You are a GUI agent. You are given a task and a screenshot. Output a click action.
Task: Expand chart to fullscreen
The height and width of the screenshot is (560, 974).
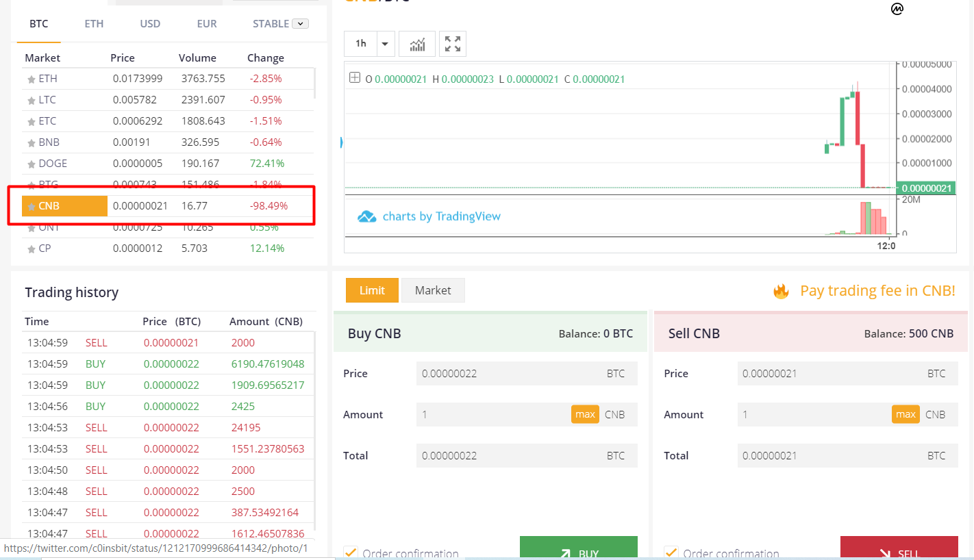pyautogui.click(x=453, y=44)
